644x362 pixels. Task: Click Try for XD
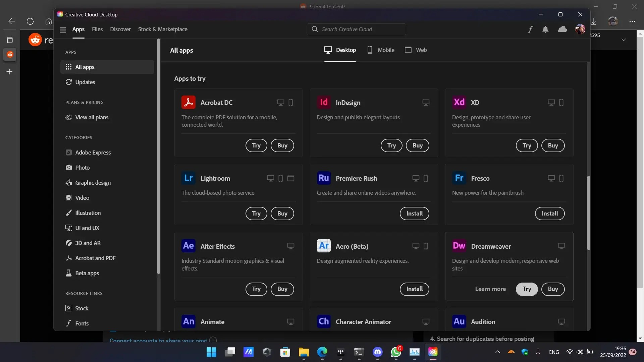[x=527, y=145]
